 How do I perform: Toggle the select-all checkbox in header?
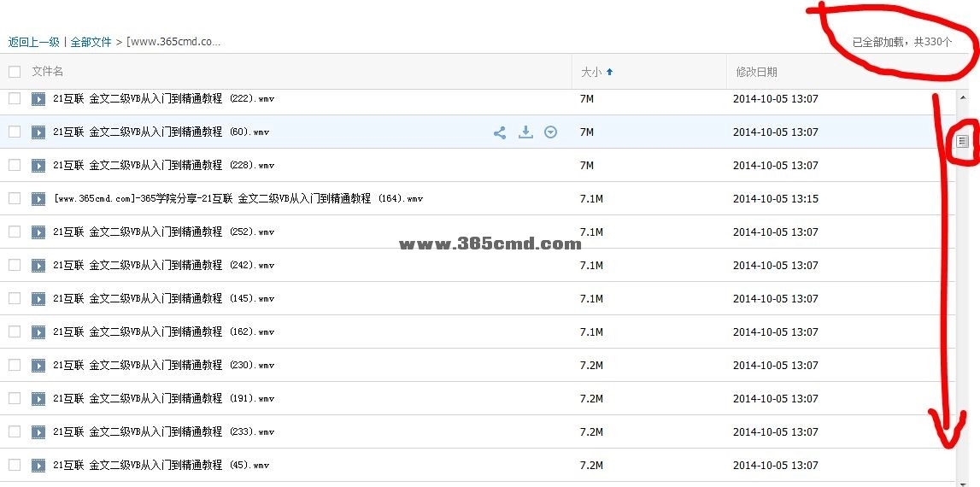pyautogui.click(x=15, y=72)
